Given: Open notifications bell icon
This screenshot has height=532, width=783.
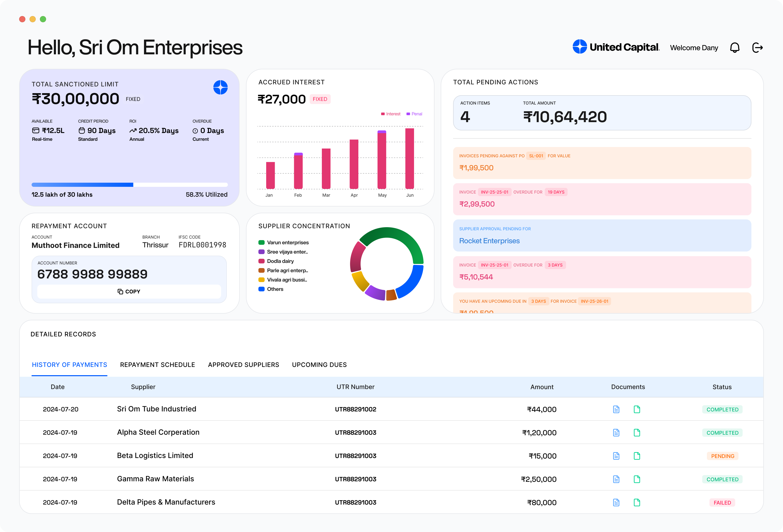Looking at the screenshot, I should [735, 48].
